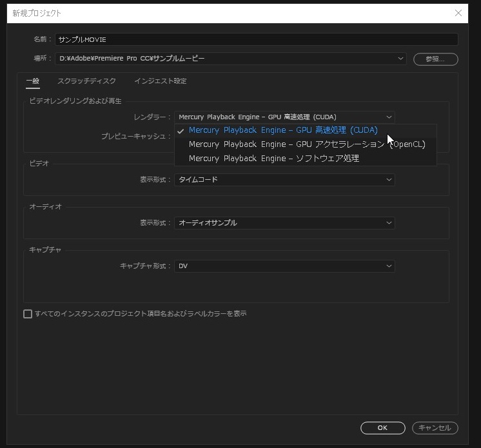Image resolution: width=481 pixels, height=448 pixels.
Task: Click the 参照... browse button
Action: click(435, 59)
